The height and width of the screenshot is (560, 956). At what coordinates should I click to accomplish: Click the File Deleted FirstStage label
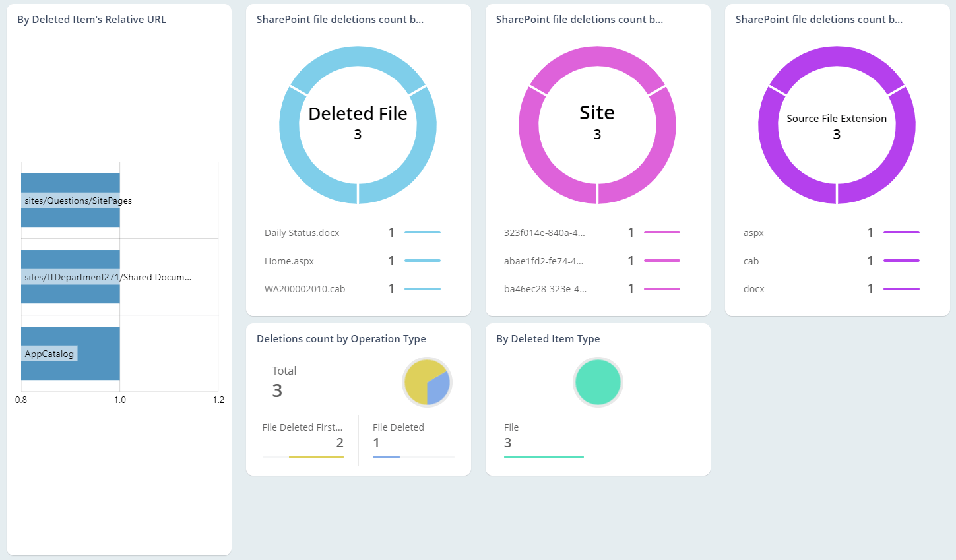point(303,427)
